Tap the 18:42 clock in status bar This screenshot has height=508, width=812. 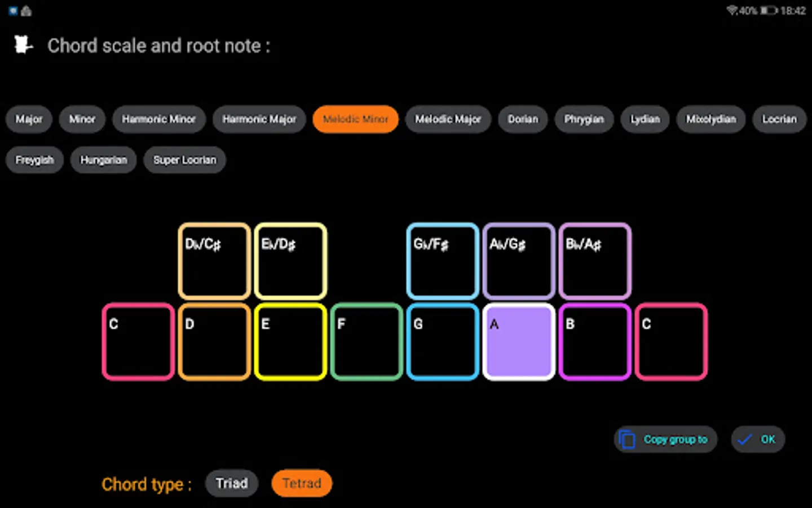coord(793,10)
